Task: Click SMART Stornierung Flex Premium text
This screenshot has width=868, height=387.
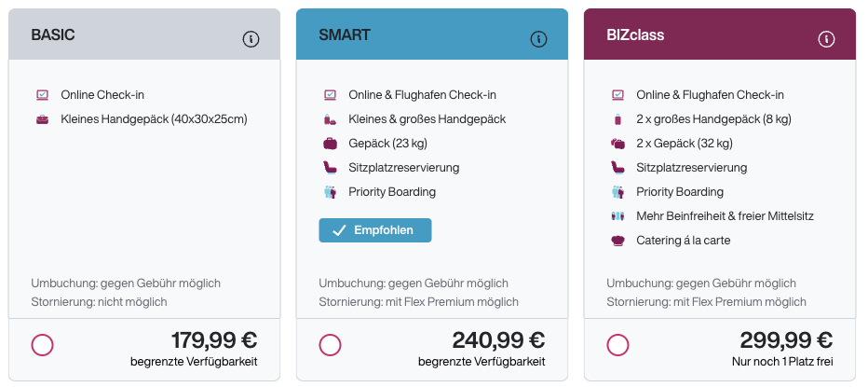Action: point(418,302)
